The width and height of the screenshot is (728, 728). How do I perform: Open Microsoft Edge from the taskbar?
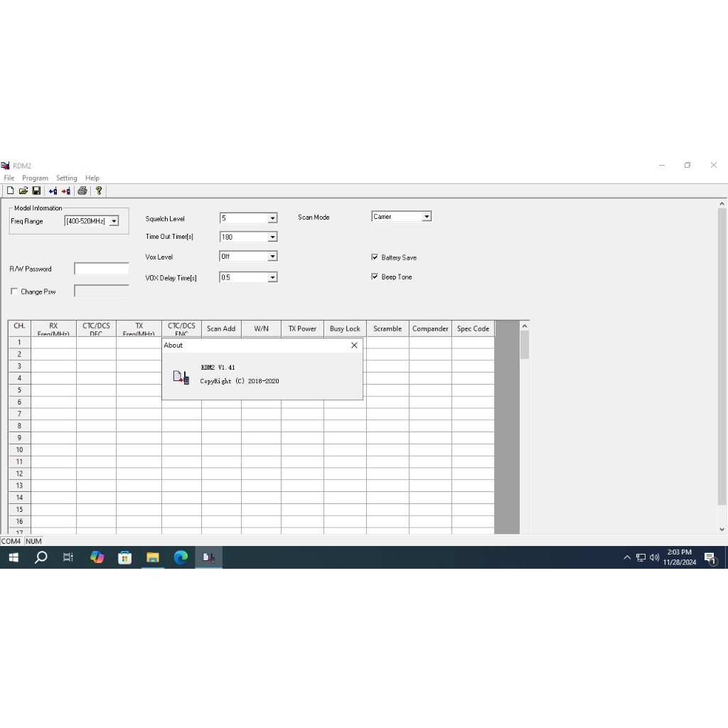[181, 557]
